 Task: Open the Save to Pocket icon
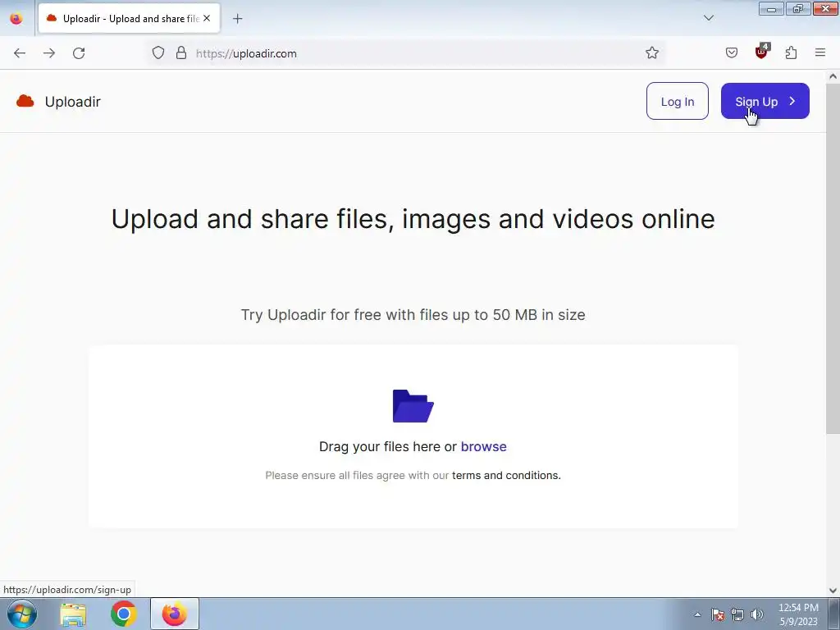coord(732,52)
